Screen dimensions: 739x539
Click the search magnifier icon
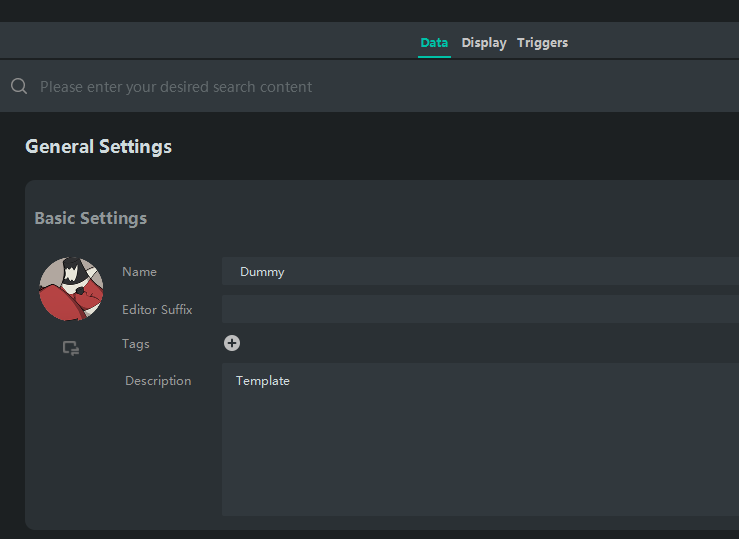[19, 87]
